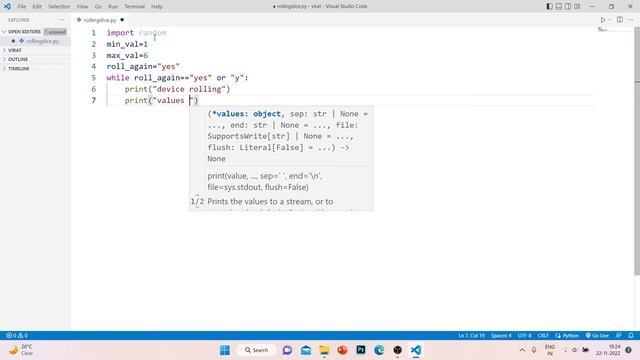This screenshot has width=640, height=360.
Task: Click line number 5 in the gutter
Action: coord(93,78)
